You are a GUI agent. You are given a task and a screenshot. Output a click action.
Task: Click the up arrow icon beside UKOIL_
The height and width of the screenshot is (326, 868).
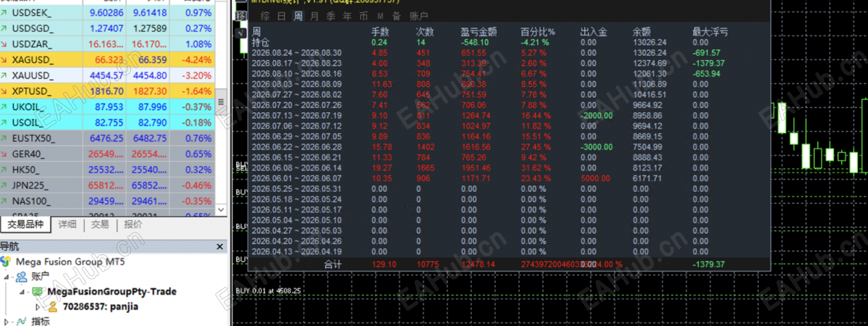tap(4, 106)
